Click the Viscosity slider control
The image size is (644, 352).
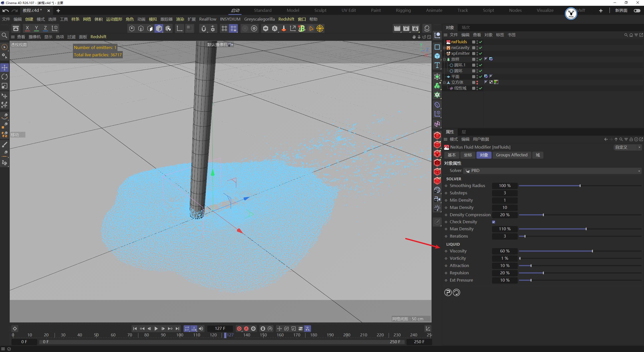tap(592, 251)
